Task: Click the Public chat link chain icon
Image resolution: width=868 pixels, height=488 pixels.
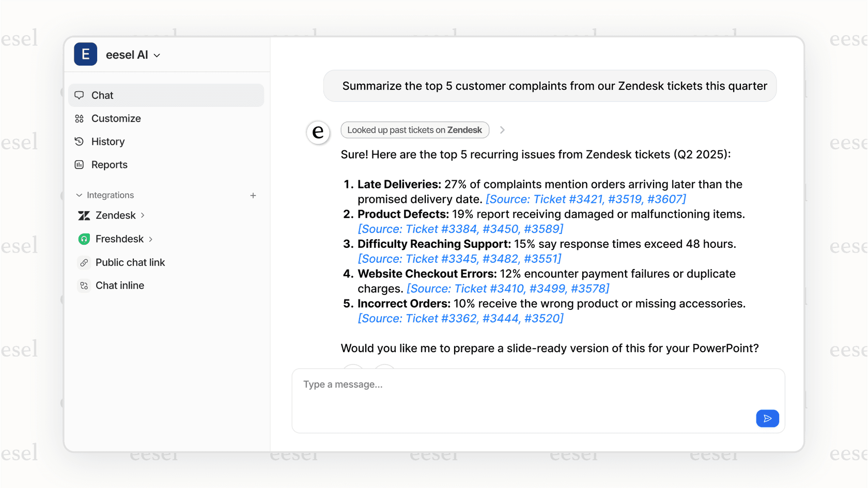Action: click(x=84, y=262)
